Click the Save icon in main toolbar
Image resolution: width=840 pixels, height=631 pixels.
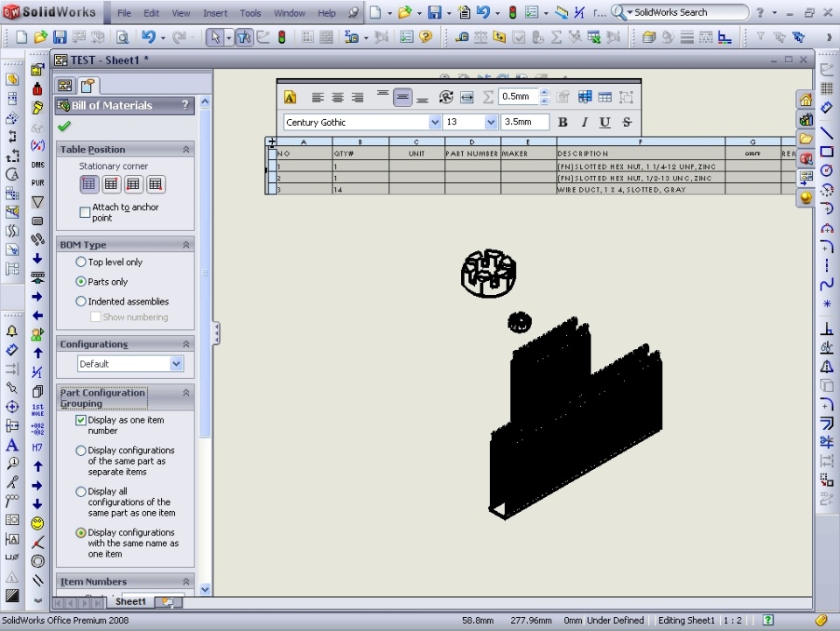pos(435,12)
